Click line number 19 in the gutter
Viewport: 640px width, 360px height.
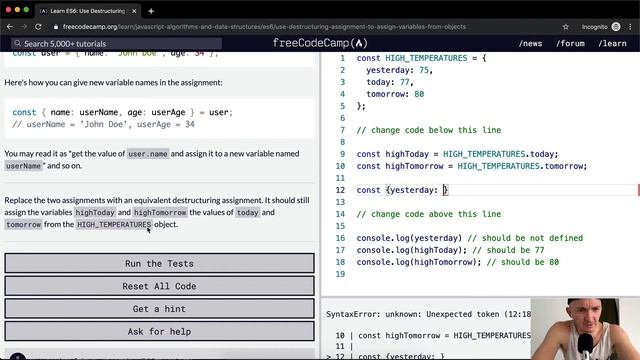(340, 274)
